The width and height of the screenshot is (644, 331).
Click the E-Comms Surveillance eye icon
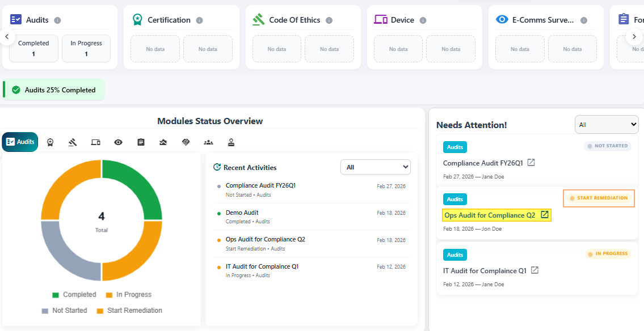pos(118,142)
